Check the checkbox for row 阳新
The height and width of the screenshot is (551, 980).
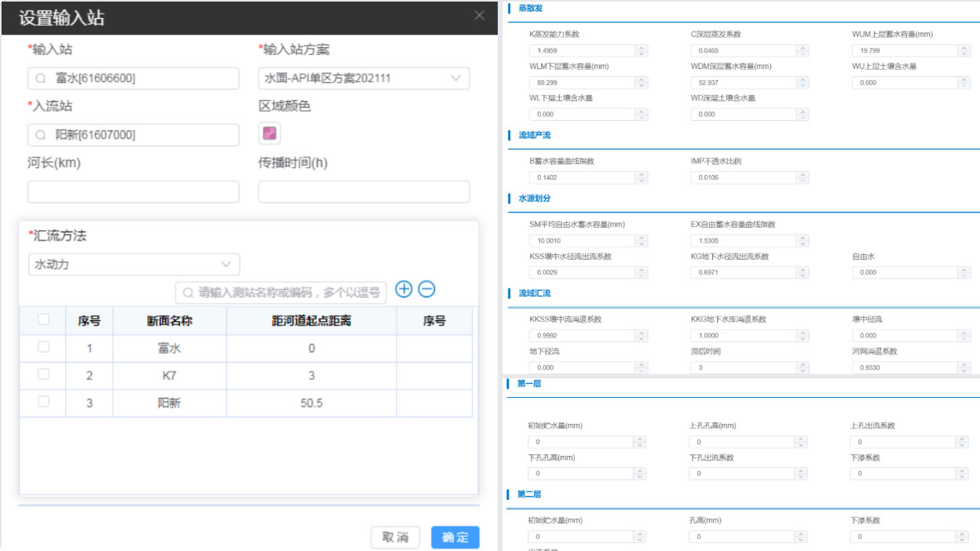click(x=44, y=401)
